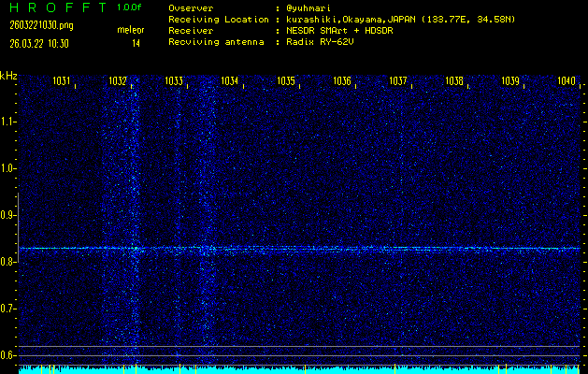Click the 0.9 frequency axis label
This screenshot has width=588, height=374.
(8, 215)
